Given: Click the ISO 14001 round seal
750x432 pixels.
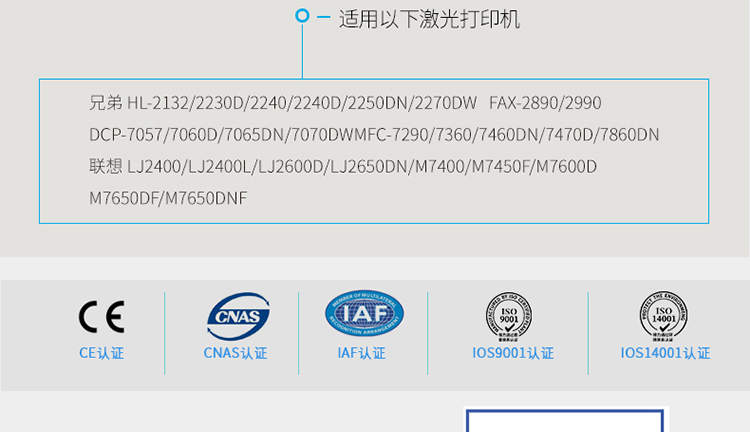Looking at the screenshot, I should click(665, 315).
